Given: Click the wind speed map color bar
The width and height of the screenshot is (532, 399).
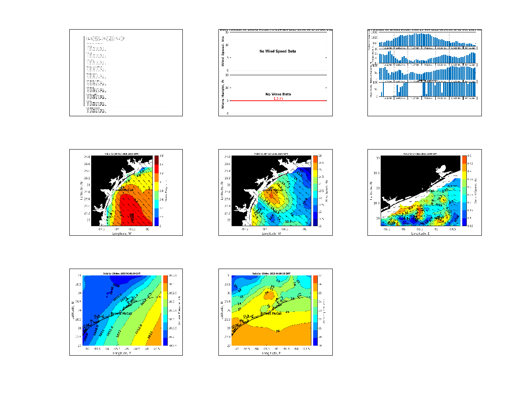Looking at the screenshot, I should pyautogui.click(x=315, y=191).
